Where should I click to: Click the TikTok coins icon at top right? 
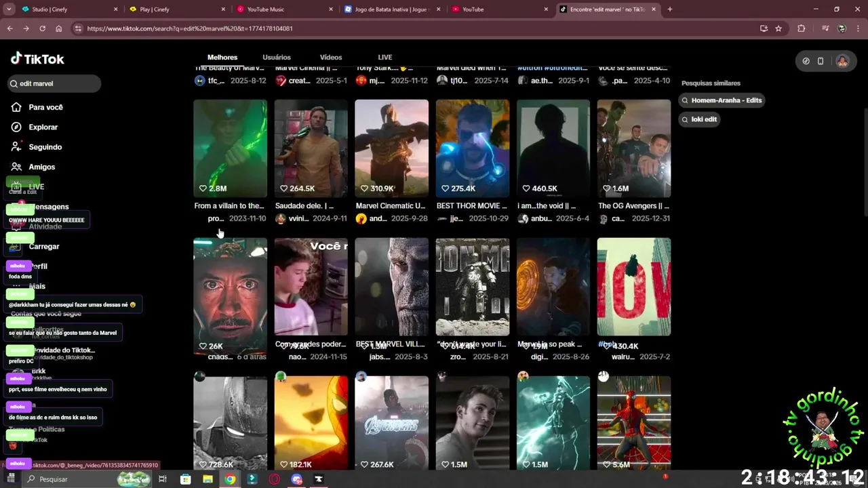(x=806, y=61)
